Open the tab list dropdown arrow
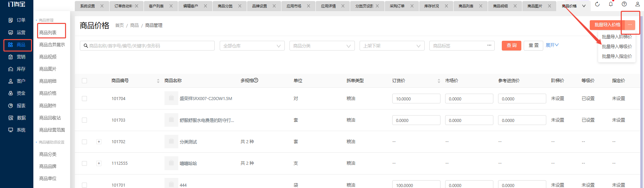Viewport: 644px width, 188px height. (584, 6)
